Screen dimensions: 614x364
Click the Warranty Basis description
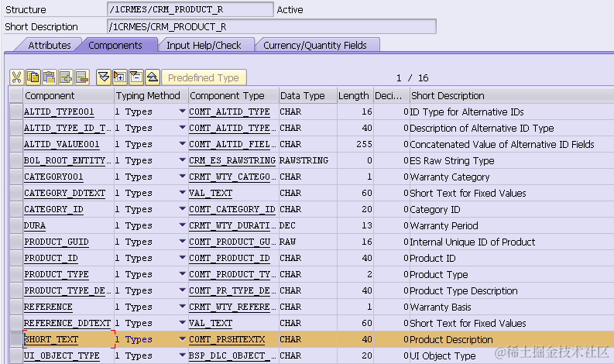[x=440, y=307]
